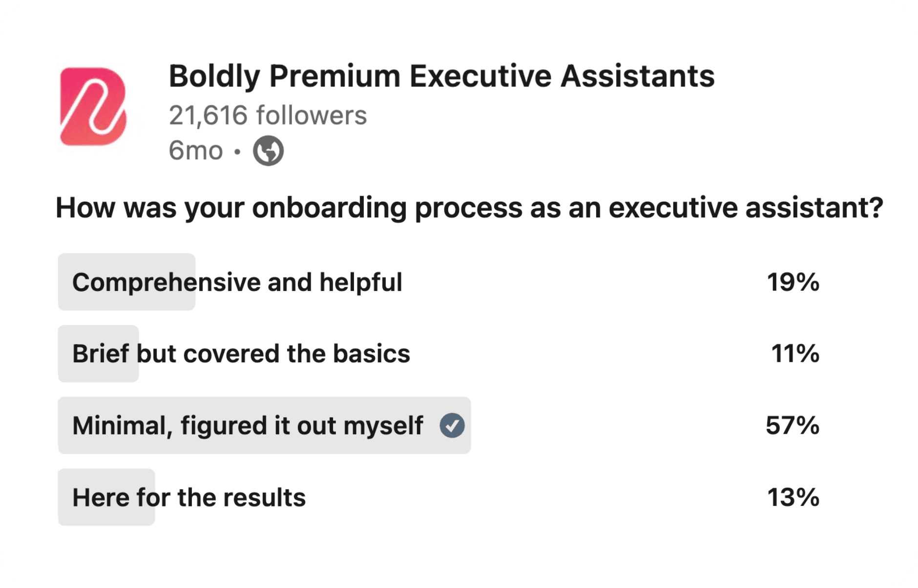This screenshot has height=588, width=918.
Task: Click the 13% result percentage
Action: 793,498
